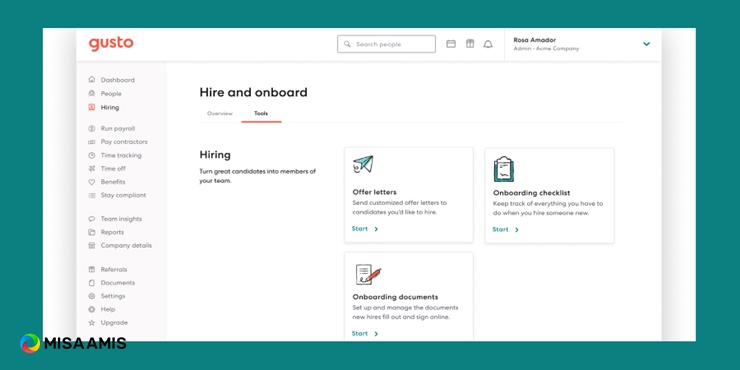Open the calendar icon in the header
740x370 pixels.
[451, 44]
